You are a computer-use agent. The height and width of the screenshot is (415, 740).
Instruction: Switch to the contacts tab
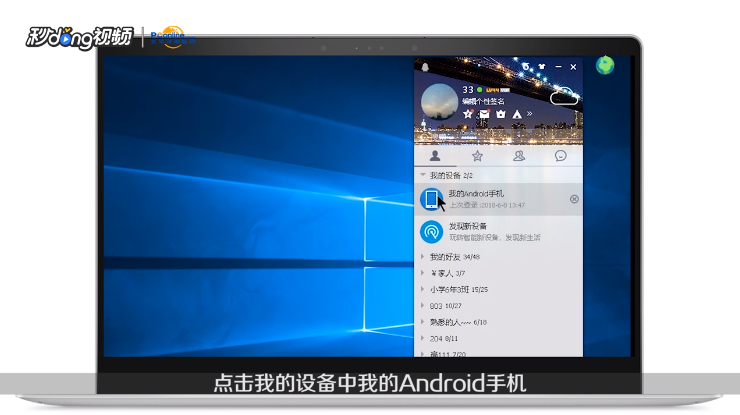point(435,156)
